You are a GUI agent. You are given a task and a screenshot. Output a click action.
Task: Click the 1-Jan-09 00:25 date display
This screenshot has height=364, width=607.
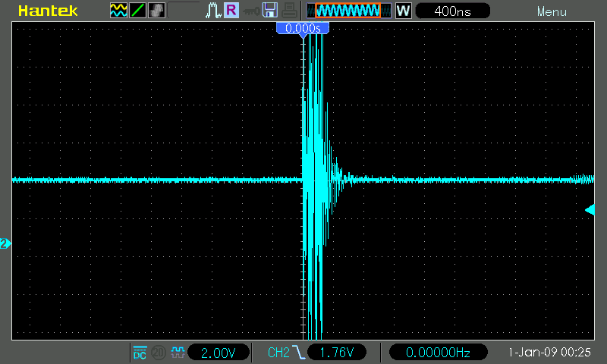coord(549,353)
